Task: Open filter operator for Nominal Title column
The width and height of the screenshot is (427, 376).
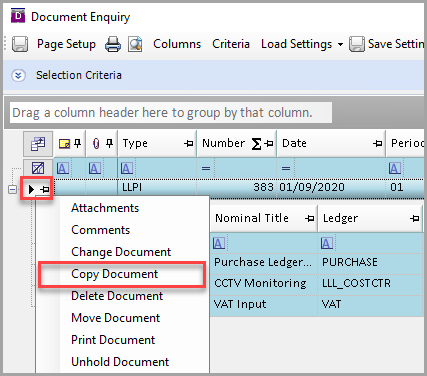Action: (x=219, y=243)
